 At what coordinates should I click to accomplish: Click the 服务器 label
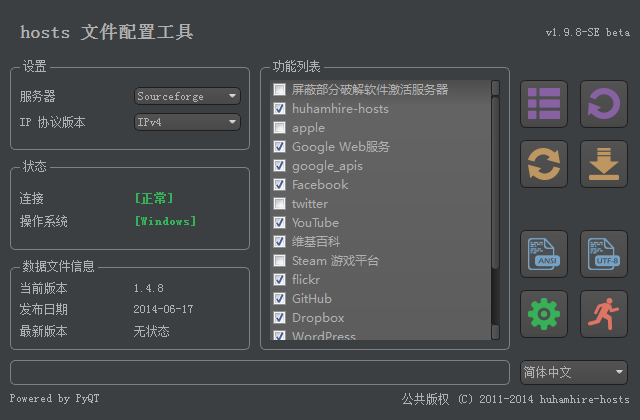[x=38, y=96]
